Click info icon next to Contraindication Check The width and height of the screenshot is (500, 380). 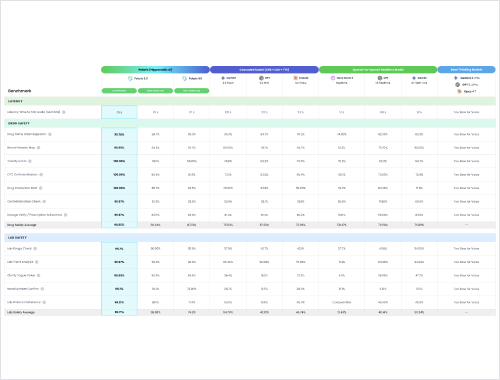44,201
